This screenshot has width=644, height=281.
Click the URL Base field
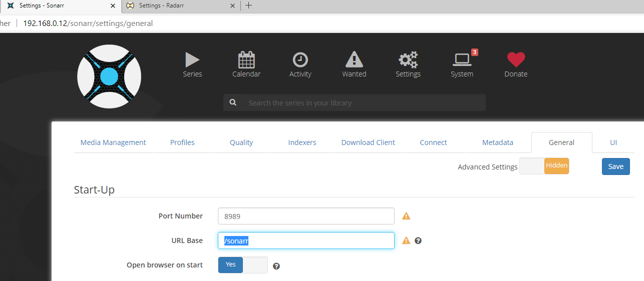click(306, 240)
